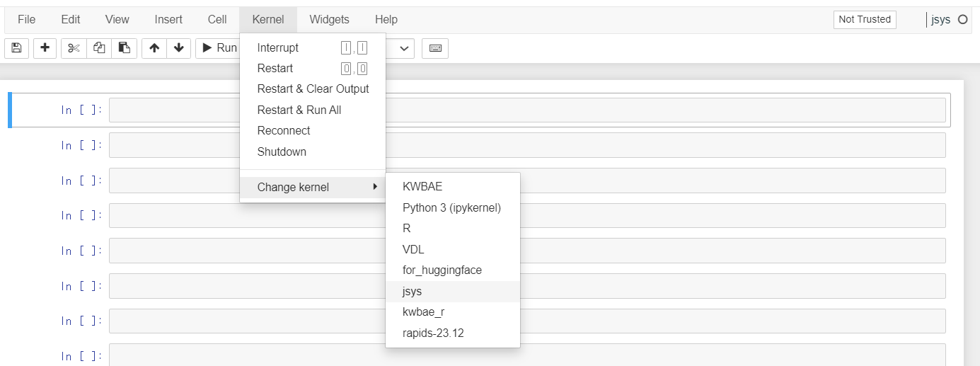Copy selected cells icon
The image size is (980, 366).
coord(99,48)
